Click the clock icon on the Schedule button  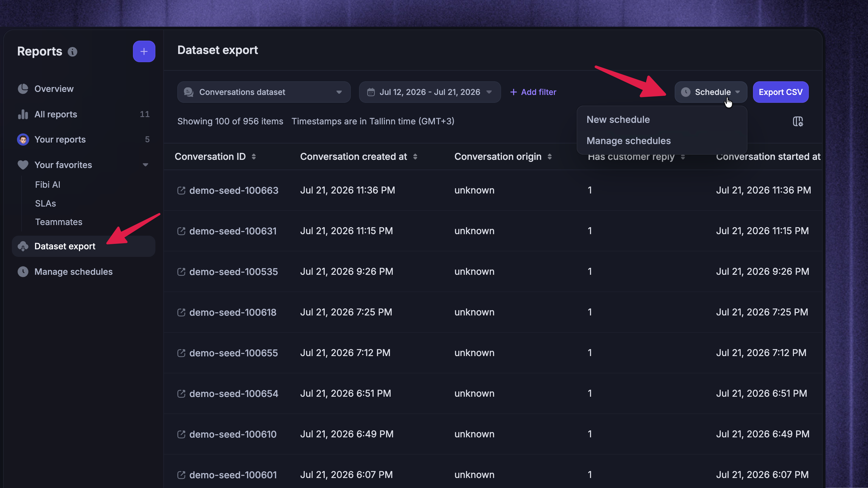pos(686,92)
